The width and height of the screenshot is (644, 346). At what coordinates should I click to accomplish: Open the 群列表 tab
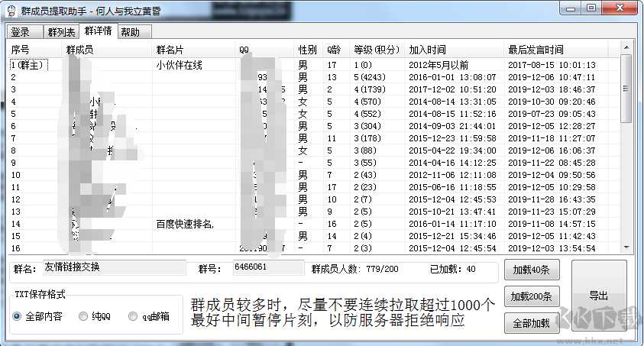pyautogui.click(x=61, y=32)
